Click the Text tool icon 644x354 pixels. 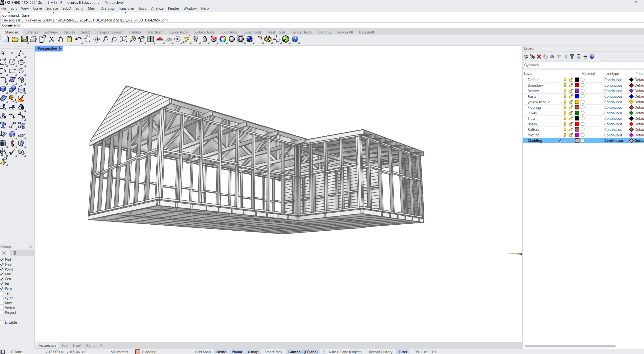click(x=3, y=125)
